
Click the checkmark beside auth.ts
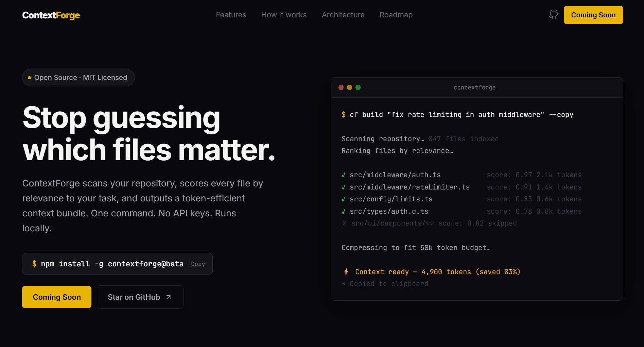click(x=344, y=175)
